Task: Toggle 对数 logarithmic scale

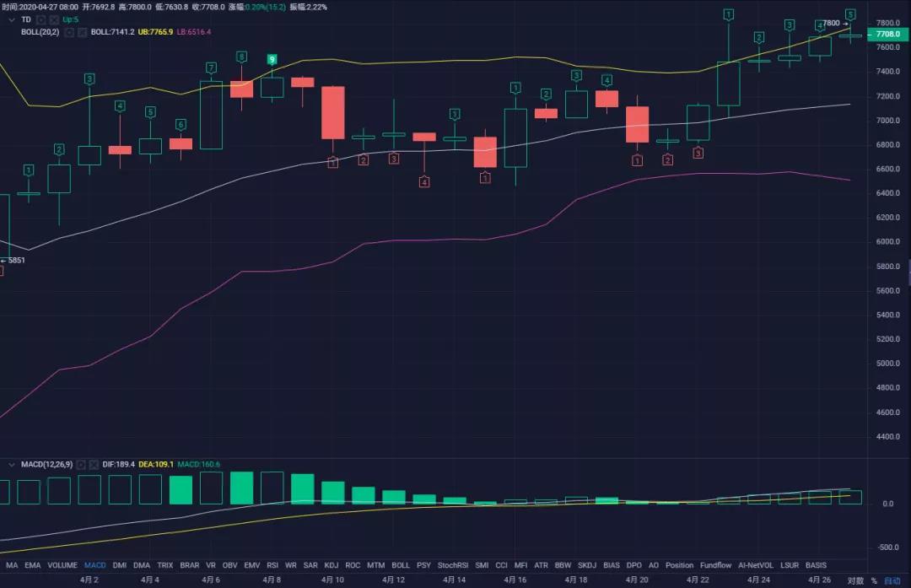Action: click(x=855, y=580)
